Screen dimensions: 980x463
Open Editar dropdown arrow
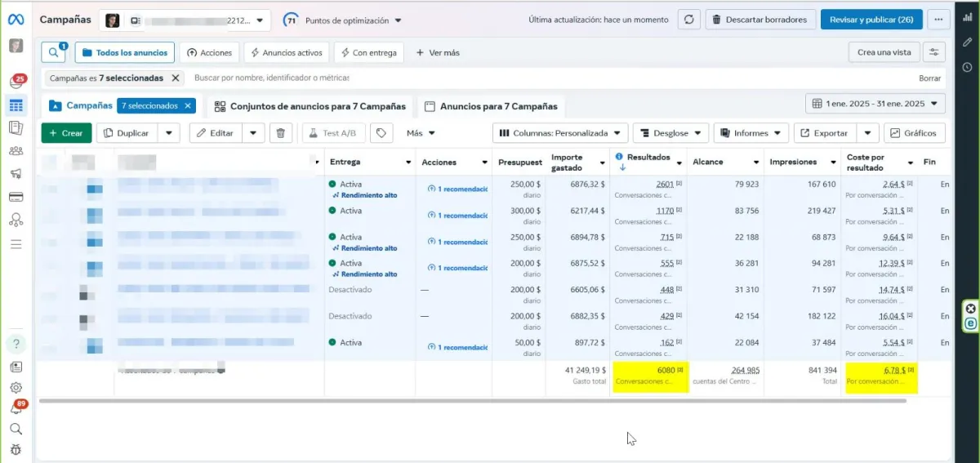[x=253, y=133]
